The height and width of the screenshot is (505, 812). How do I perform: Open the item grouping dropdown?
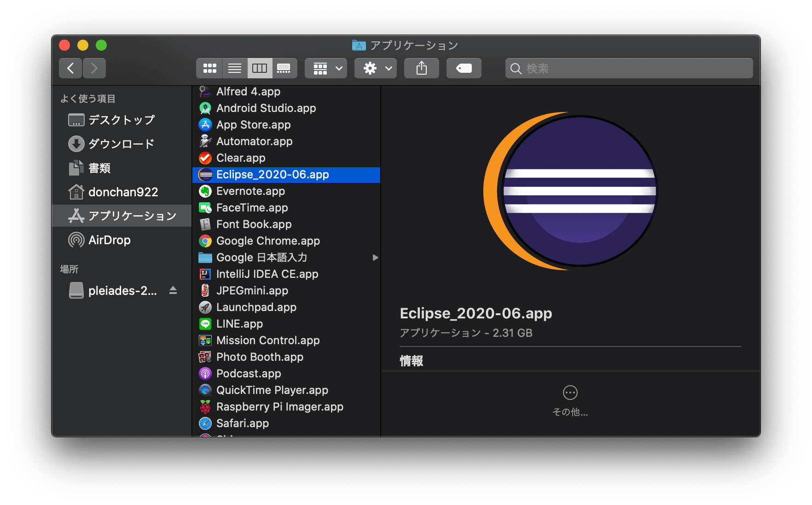[325, 68]
